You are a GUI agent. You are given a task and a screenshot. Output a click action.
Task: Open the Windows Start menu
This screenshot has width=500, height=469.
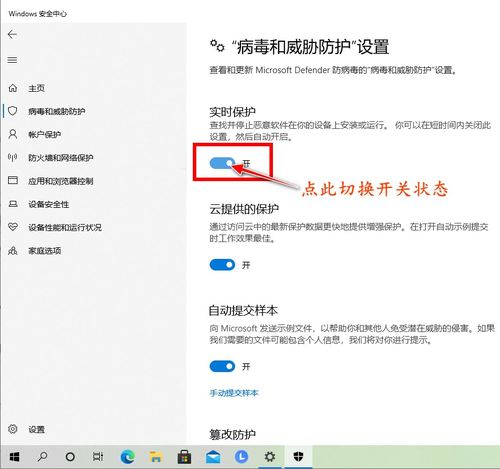pyautogui.click(x=14, y=457)
